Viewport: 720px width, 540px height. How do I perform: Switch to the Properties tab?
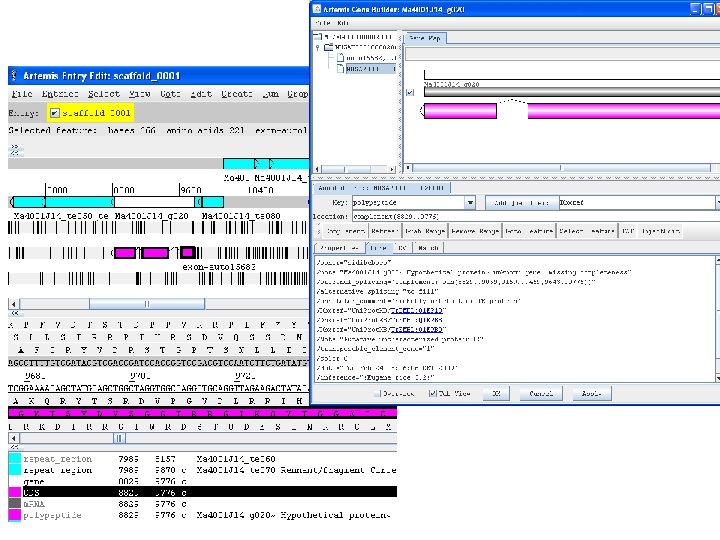click(338, 248)
